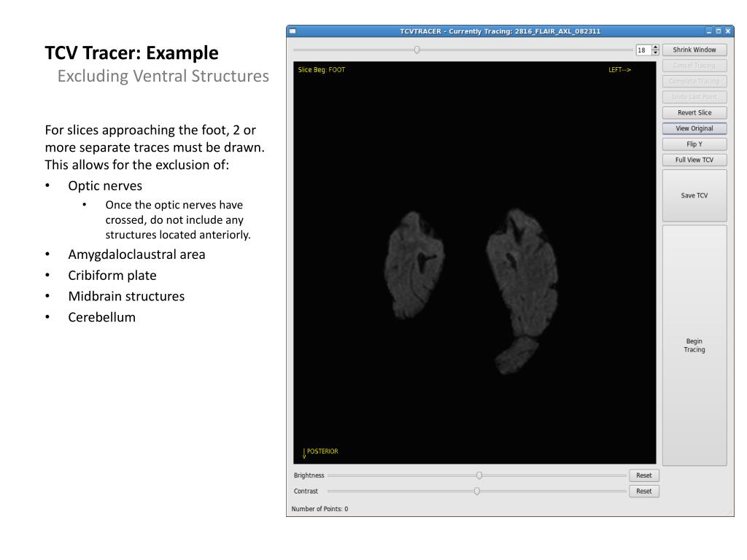747x560 pixels.
Task: Click the 'Number of Points: 0' status text
Action: click(320, 509)
